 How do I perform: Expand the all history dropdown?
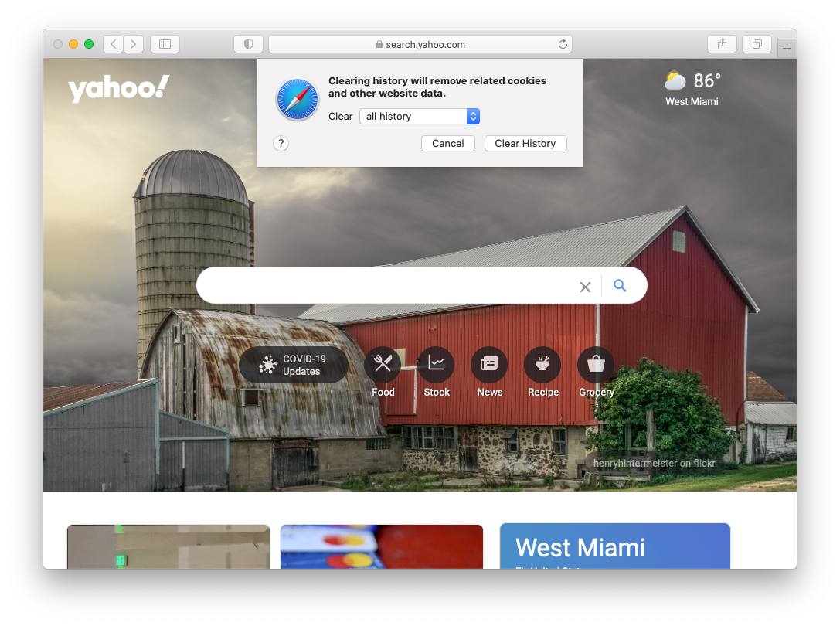pos(420,116)
